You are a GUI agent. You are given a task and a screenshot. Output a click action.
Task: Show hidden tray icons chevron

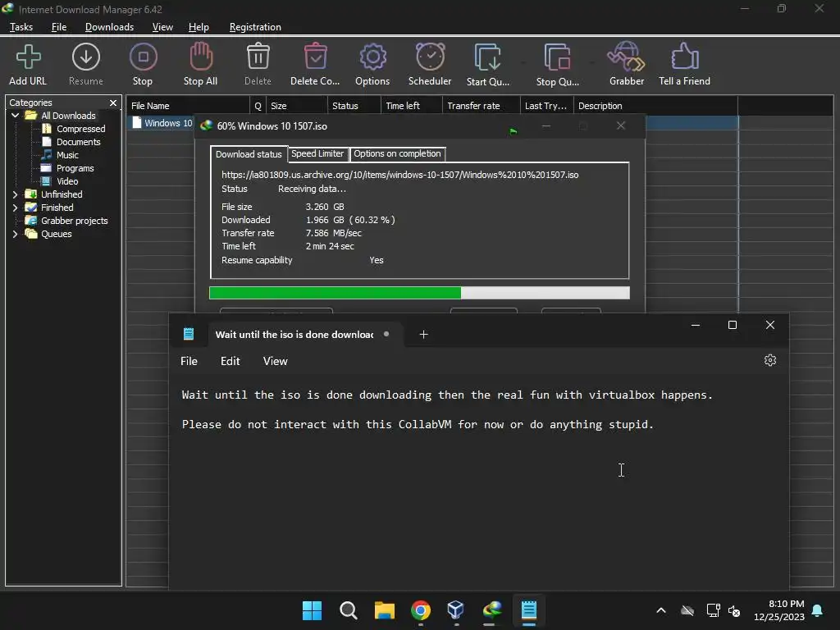click(x=661, y=610)
